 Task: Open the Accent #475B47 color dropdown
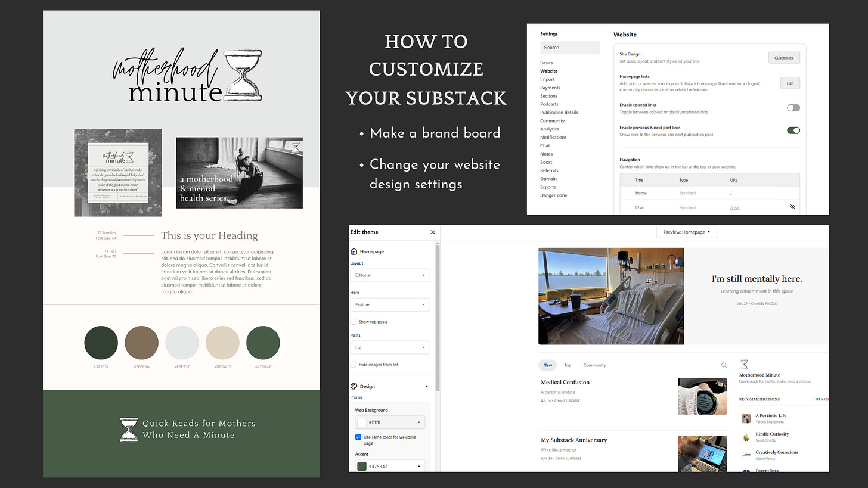(390, 466)
